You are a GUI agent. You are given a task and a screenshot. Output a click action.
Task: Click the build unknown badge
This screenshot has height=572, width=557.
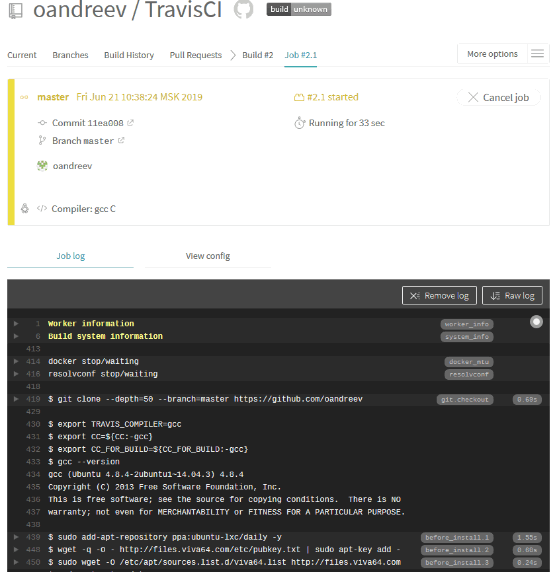(x=299, y=9)
